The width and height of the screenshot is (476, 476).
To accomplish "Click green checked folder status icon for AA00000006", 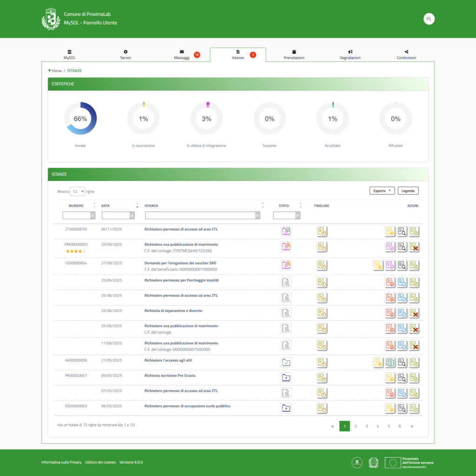I will tap(286, 362).
